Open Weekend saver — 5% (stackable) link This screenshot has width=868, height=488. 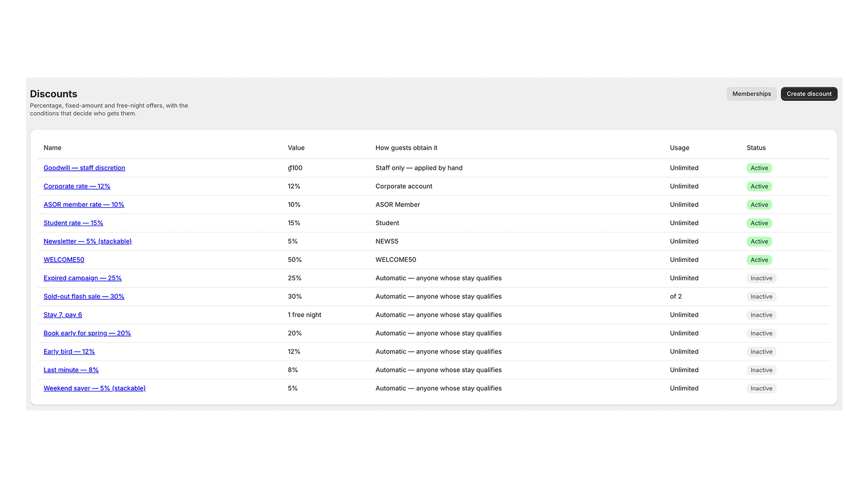tap(94, 389)
